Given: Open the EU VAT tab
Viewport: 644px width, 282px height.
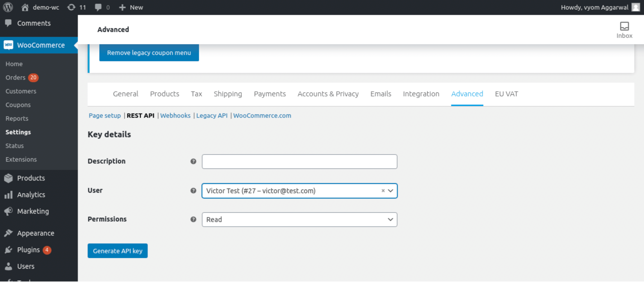Looking at the screenshot, I should [506, 94].
